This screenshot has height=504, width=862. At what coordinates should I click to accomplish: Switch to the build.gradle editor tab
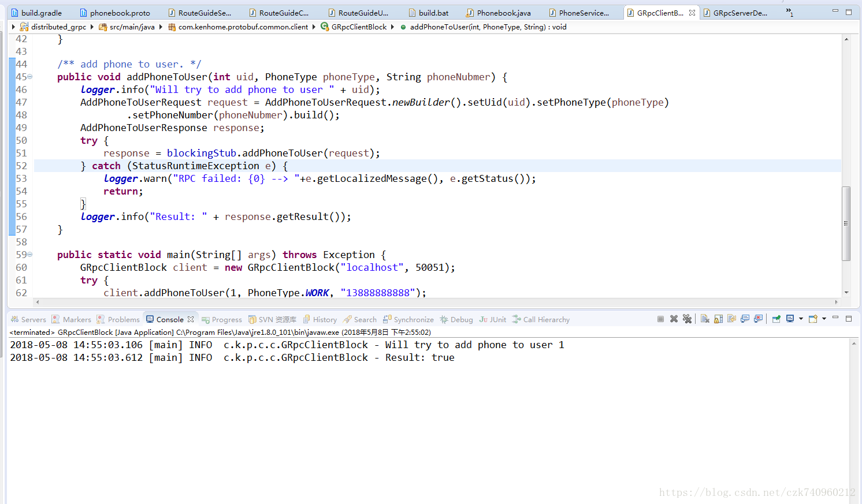(x=36, y=13)
